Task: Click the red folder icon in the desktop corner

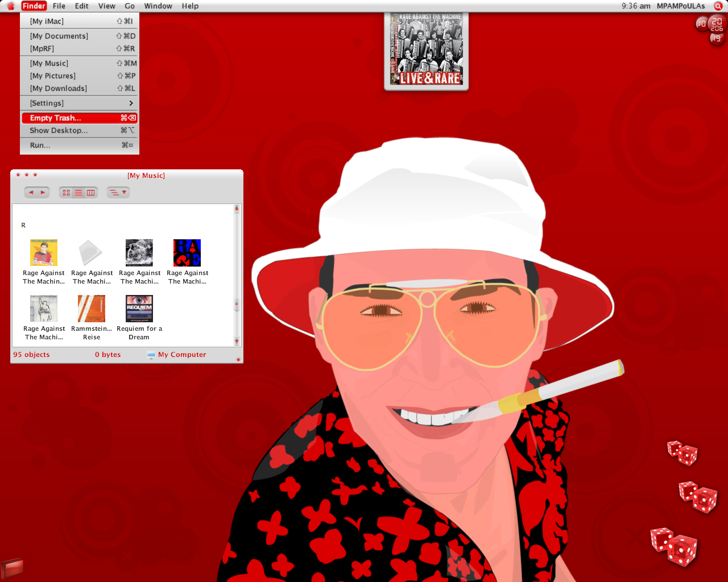Action: (12, 568)
